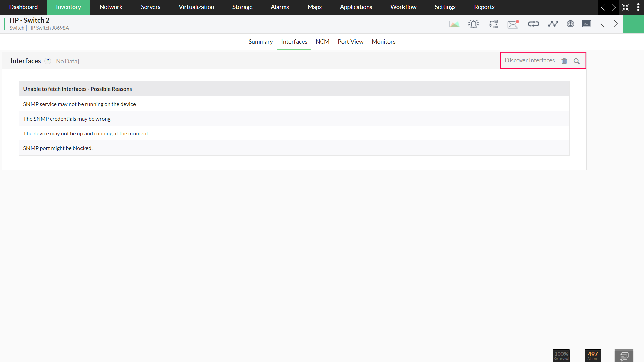This screenshot has height=362, width=644.
Task: Click the Discover Interfaces link
Action: (x=530, y=60)
